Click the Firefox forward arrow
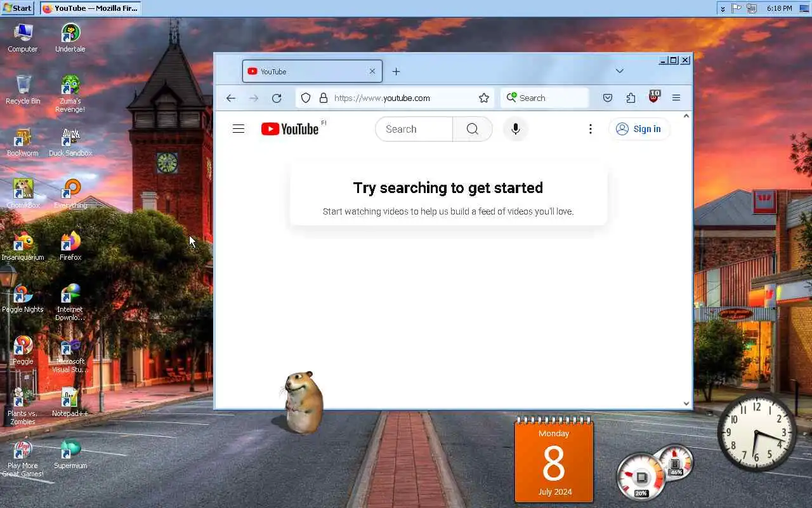 [x=254, y=98]
